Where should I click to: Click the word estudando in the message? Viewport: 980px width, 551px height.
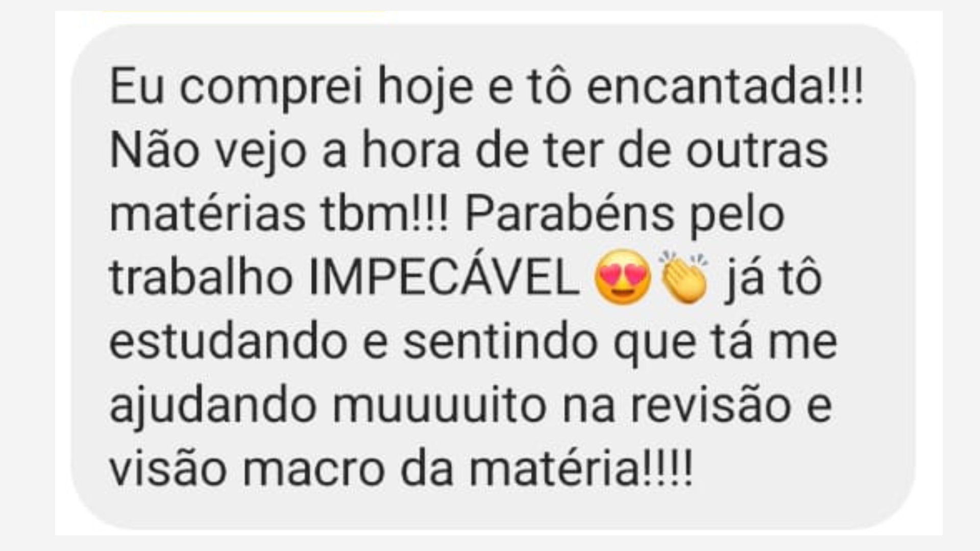click(229, 342)
